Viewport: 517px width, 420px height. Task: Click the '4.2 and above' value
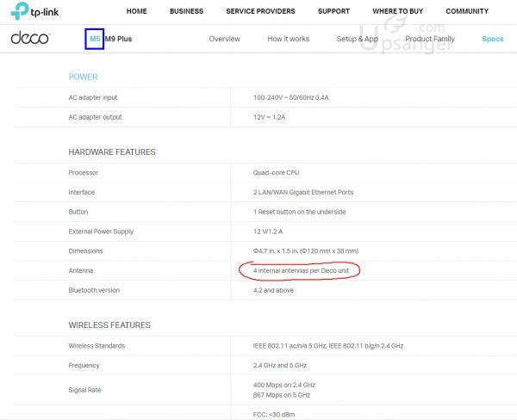point(273,290)
